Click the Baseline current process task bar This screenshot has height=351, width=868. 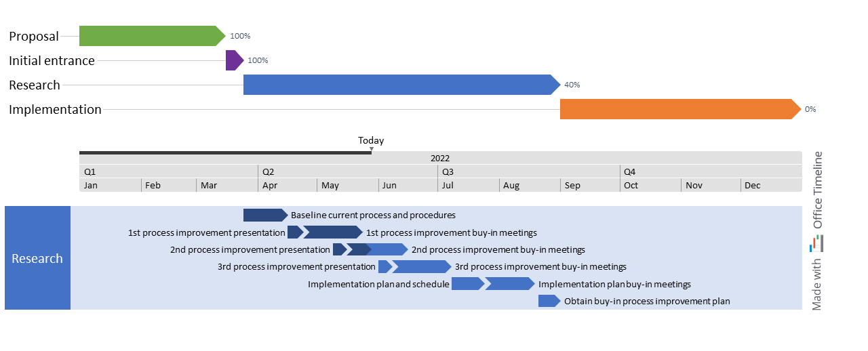(x=264, y=215)
